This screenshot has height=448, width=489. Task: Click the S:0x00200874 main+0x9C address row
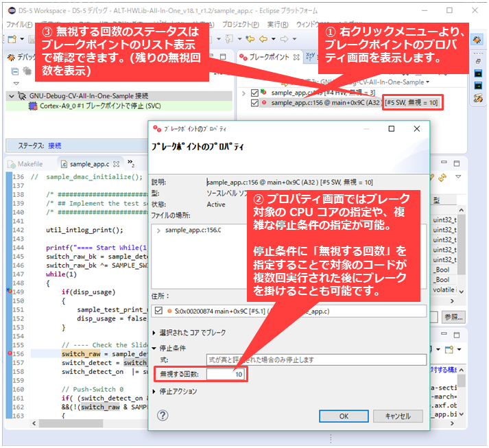(x=289, y=311)
